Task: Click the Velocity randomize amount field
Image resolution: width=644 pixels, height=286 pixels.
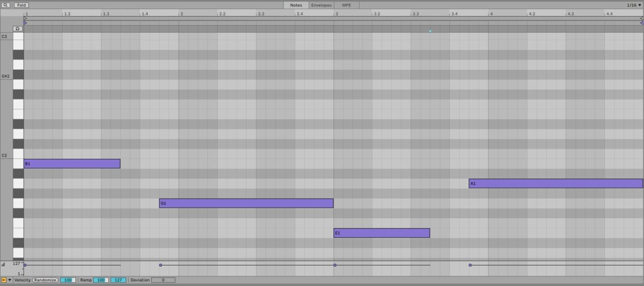Action: 68,280
